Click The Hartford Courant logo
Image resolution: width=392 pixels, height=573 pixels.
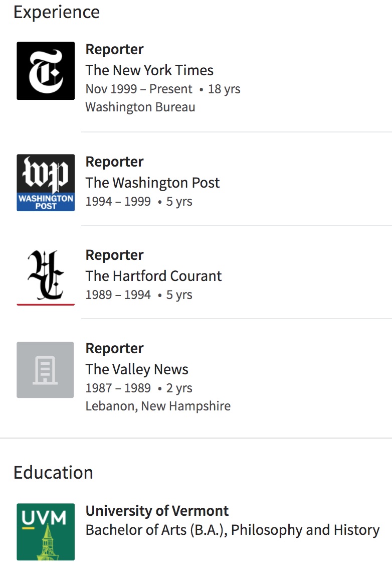pos(46,276)
